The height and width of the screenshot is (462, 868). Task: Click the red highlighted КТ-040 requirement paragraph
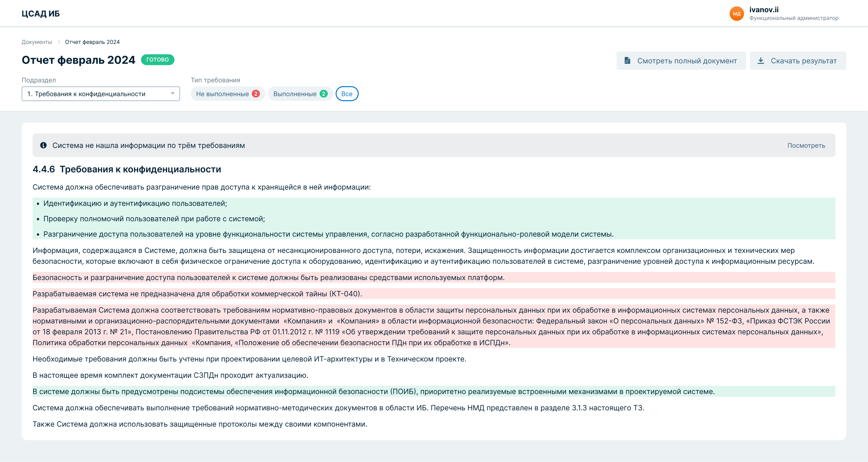tap(197, 294)
